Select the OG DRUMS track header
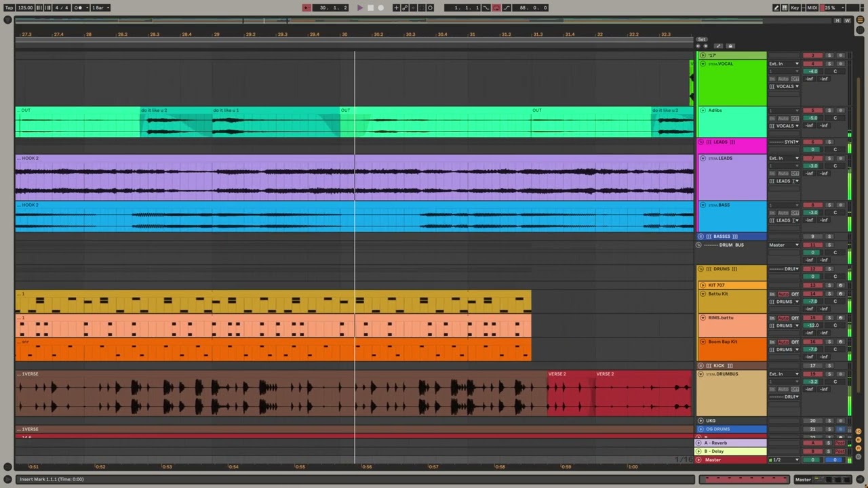 732,429
